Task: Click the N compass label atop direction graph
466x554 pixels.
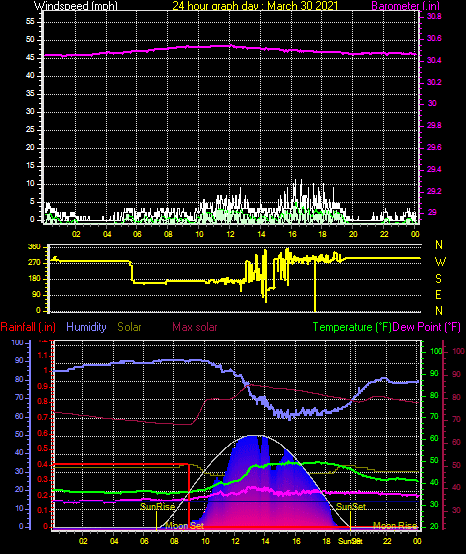Action: 439,244
